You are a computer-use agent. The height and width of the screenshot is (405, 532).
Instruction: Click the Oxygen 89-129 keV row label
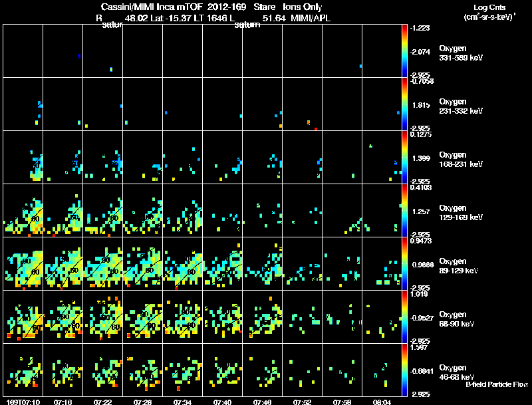click(459, 266)
